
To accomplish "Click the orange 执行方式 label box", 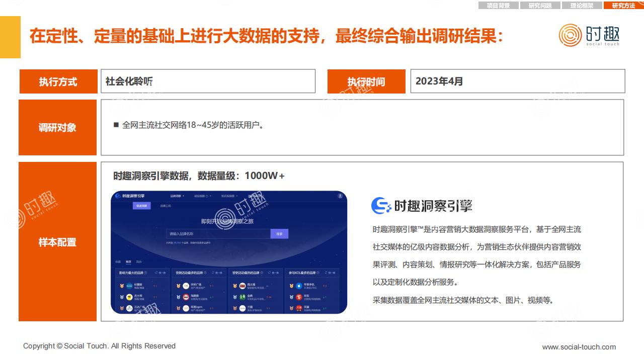I will tap(58, 81).
